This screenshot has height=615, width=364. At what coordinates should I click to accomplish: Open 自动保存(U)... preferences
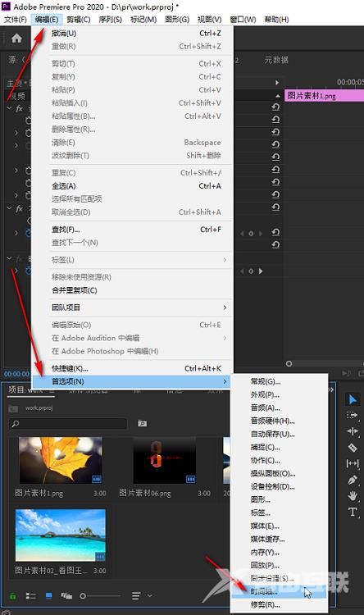280,434
